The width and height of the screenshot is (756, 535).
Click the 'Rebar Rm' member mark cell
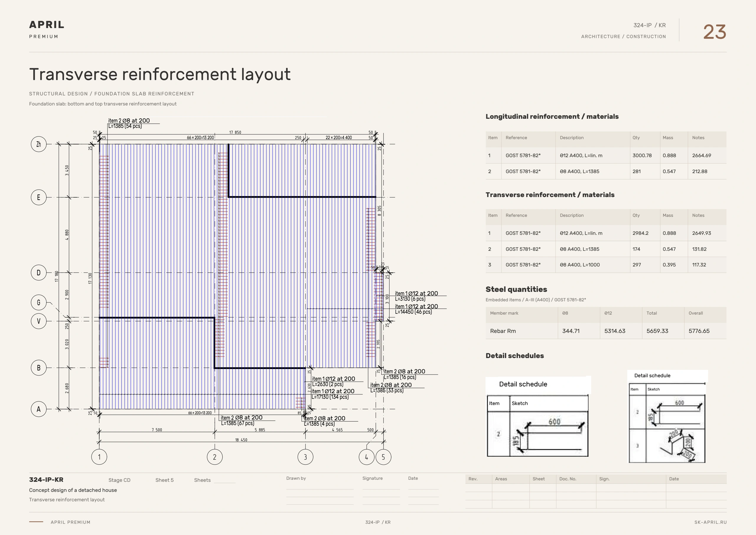point(503,331)
